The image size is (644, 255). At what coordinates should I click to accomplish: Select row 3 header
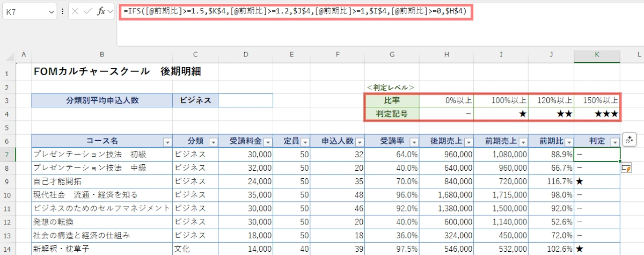coord(8,100)
